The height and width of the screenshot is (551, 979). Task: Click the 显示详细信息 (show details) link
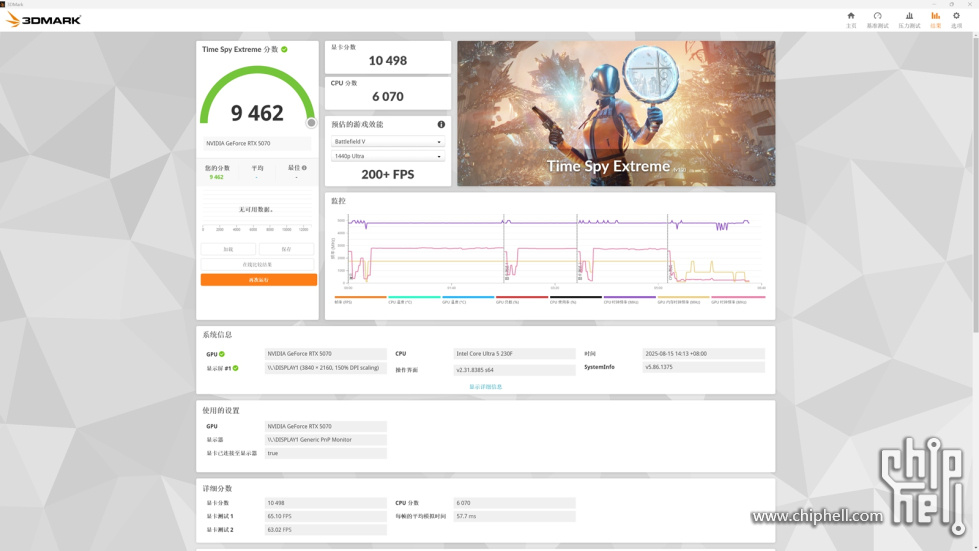(486, 387)
